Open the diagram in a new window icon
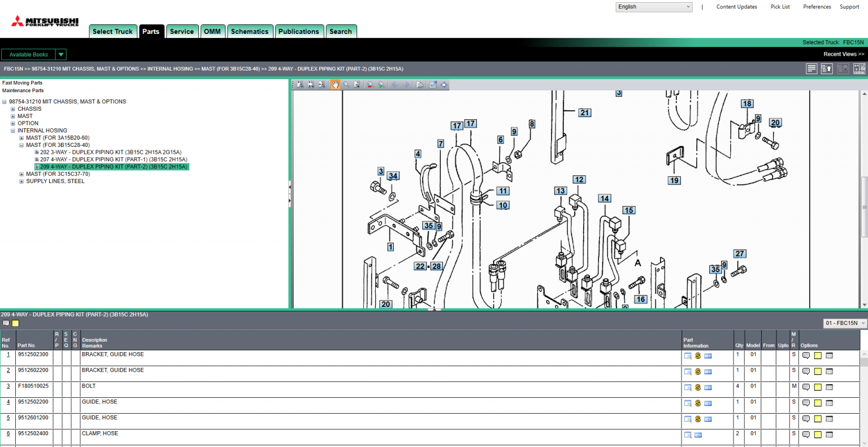The width and height of the screenshot is (868, 447). click(x=433, y=85)
